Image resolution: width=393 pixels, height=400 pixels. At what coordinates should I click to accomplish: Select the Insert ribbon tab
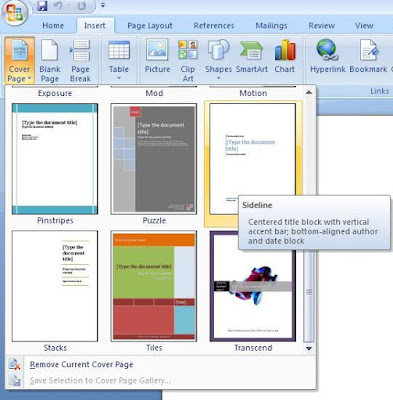(95, 26)
